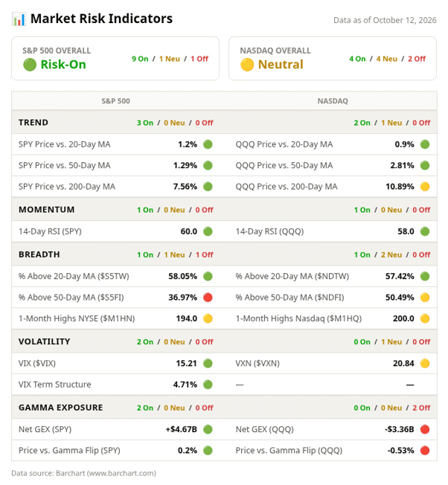Click the yellow Neutral circle for NASDAQ Overall

click(x=247, y=65)
